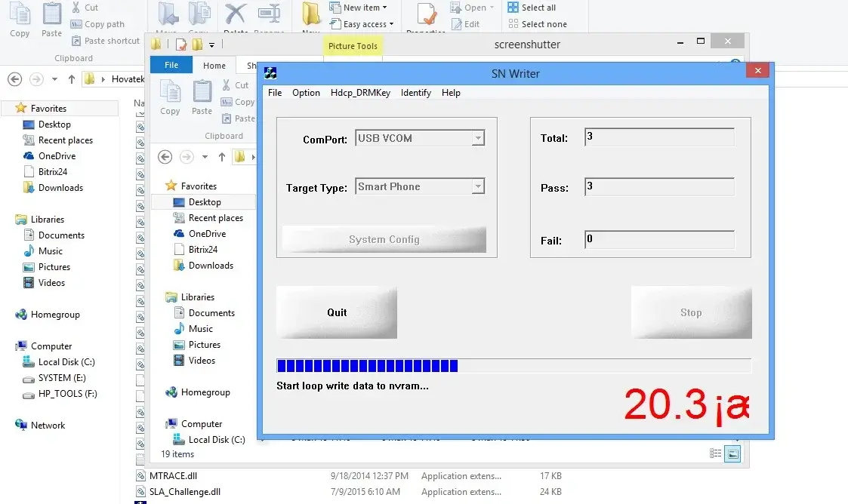Switch to large thumbnails view in status bar
Image resolution: width=848 pixels, height=504 pixels.
731,453
